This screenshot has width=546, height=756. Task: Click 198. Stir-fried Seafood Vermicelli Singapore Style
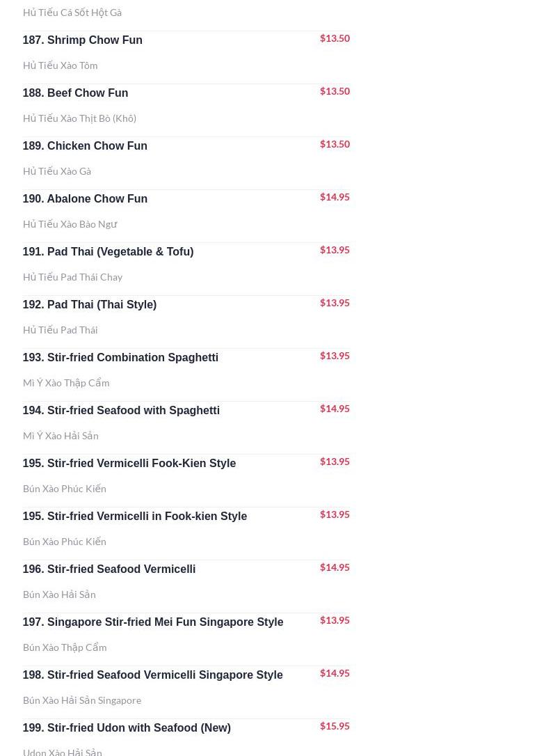click(152, 675)
